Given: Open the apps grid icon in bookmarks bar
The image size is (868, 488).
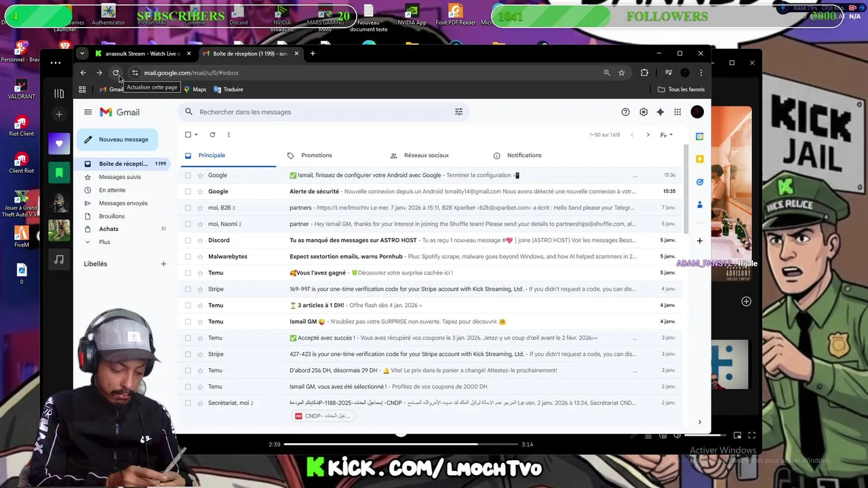Looking at the screenshot, I should point(82,89).
